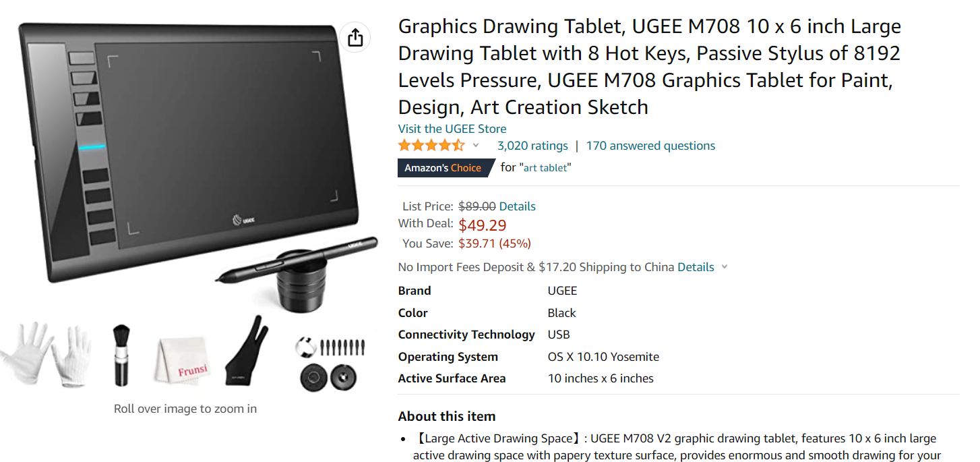
Task: Open List Price Details link
Action: 517,206
